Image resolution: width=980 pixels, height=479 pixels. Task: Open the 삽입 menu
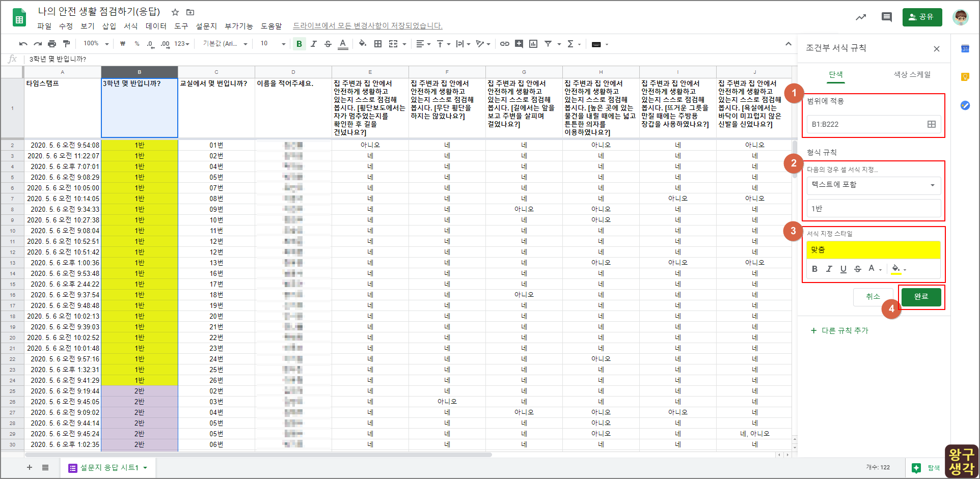pyautogui.click(x=109, y=26)
